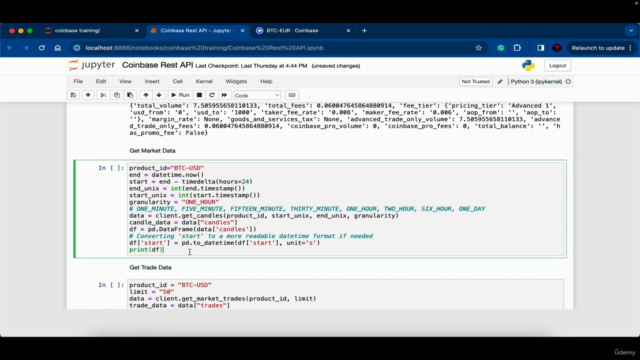Copy selected cells icon

(x=117, y=95)
